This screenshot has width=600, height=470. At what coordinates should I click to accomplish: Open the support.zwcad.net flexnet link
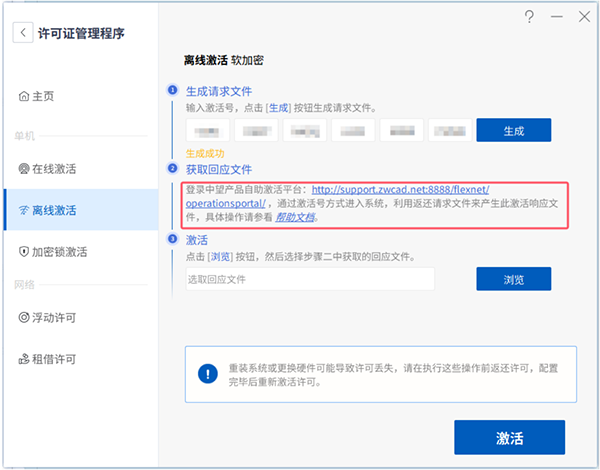[x=400, y=190]
